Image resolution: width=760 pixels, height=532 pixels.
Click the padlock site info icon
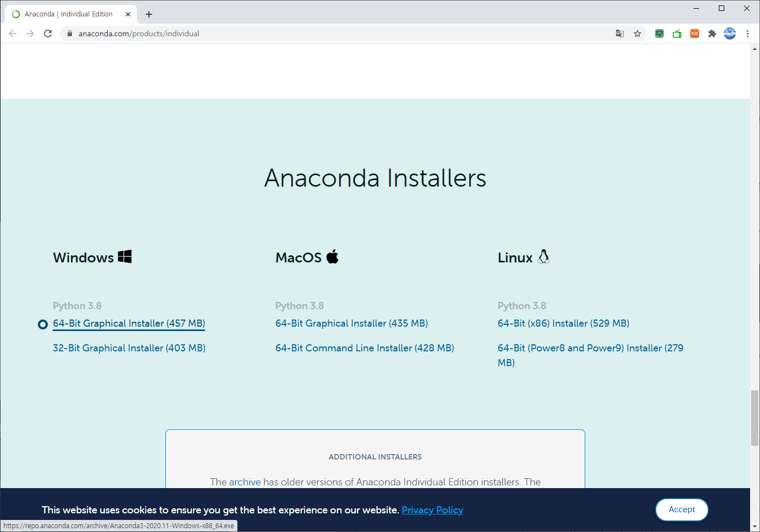(x=70, y=33)
